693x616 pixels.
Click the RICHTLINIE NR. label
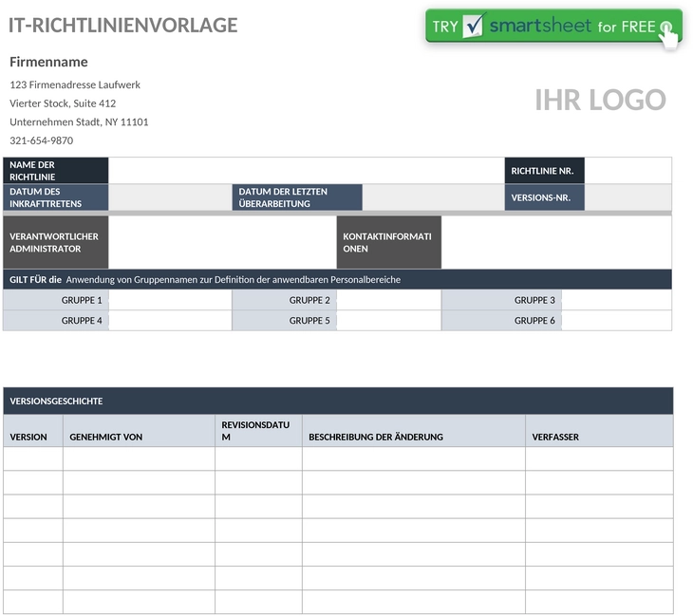[x=545, y=171]
